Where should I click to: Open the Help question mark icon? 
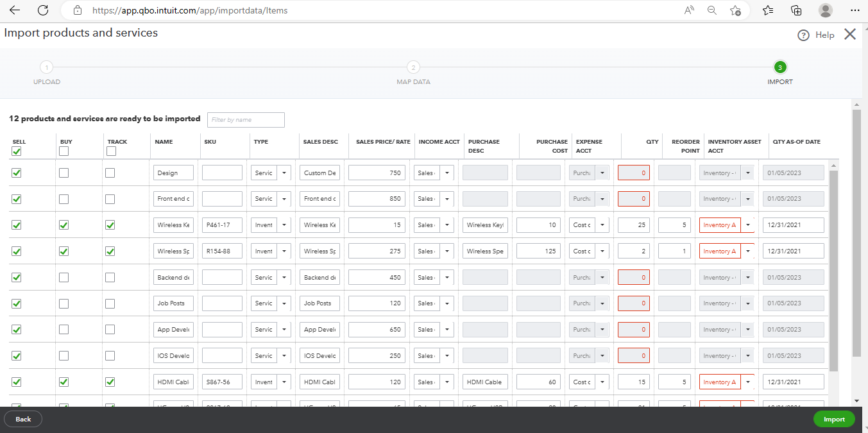click(803, 35)
